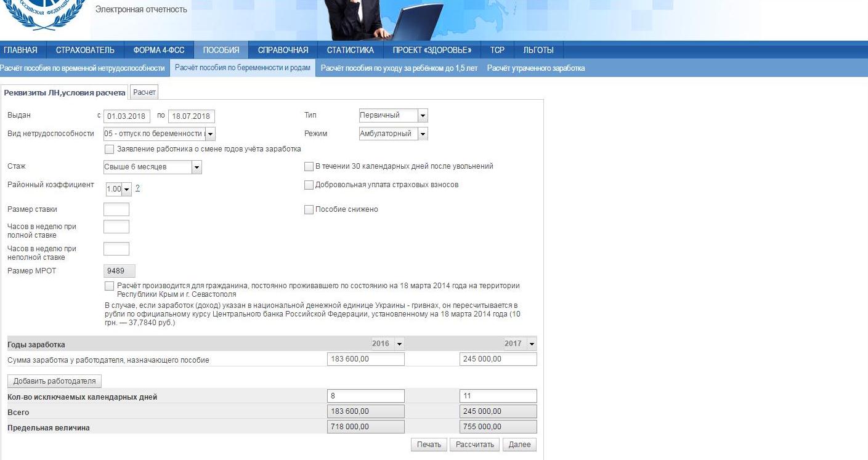Open the ЛЬГОТЫ menu item
868x460 pixels.
click(538, 50)
